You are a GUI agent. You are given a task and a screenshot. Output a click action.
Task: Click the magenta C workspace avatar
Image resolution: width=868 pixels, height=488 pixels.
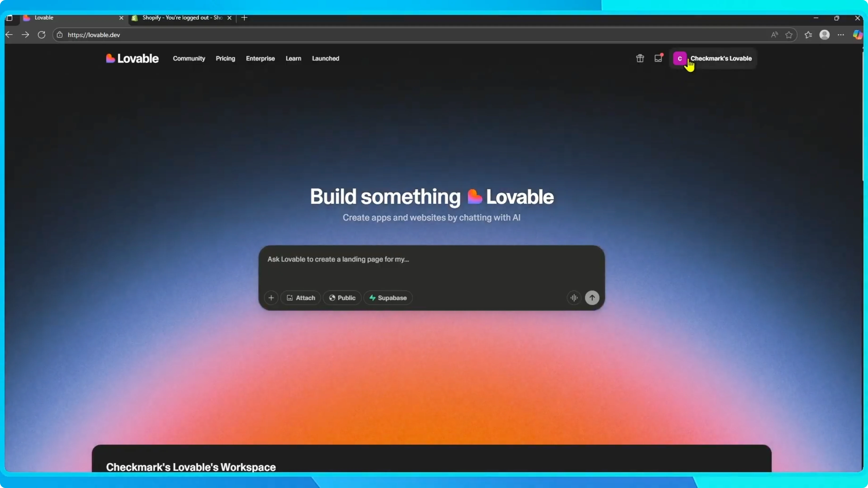click(x=680, y=58)
